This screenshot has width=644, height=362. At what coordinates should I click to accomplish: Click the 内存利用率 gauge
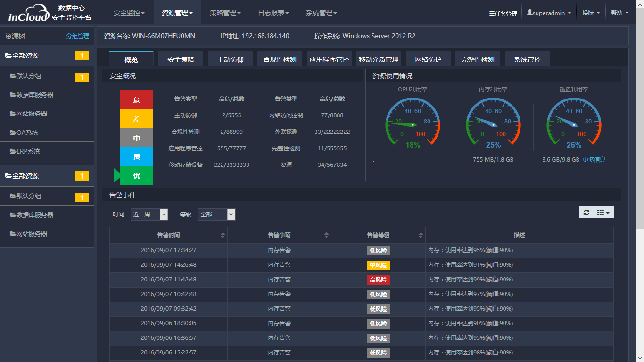[x=493, y=123]
